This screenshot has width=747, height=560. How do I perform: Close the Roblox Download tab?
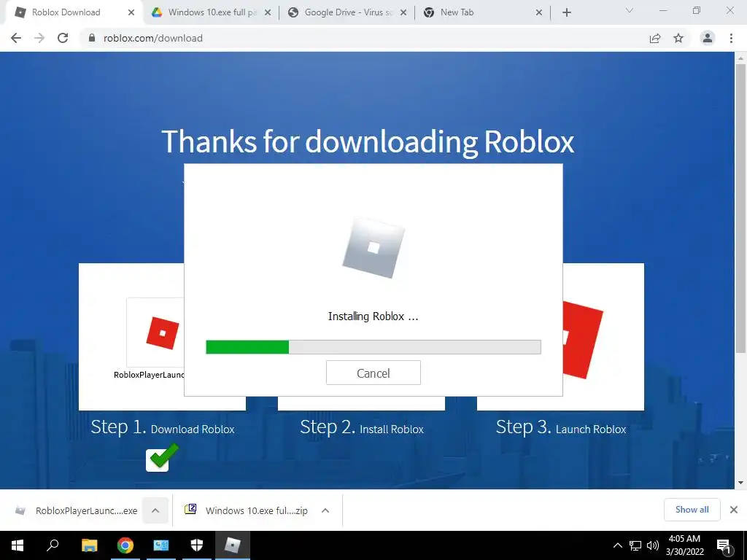pyautogui.click(x=131, y=12)
